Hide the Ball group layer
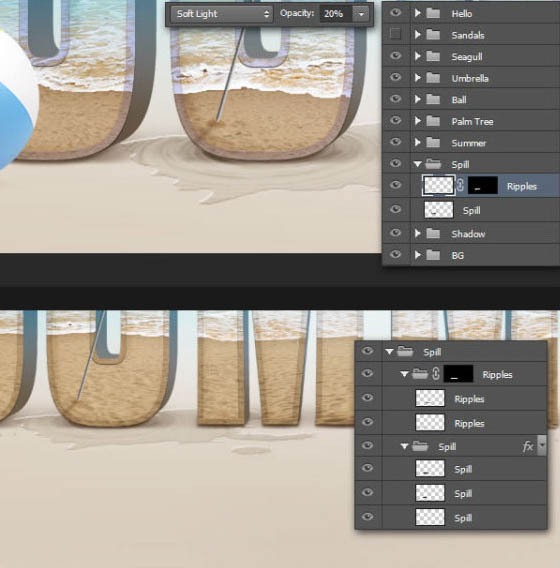The width and height of the screenshot is (560, 568). [396, 99]
